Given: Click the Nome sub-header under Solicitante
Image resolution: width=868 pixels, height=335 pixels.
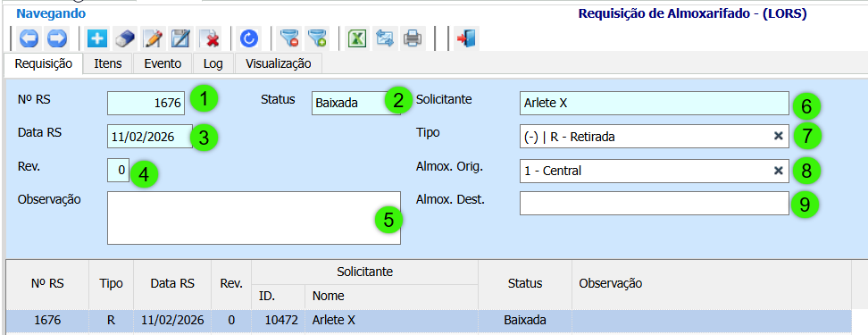Looking at the screenshot, I should click(x=391, y=297).
